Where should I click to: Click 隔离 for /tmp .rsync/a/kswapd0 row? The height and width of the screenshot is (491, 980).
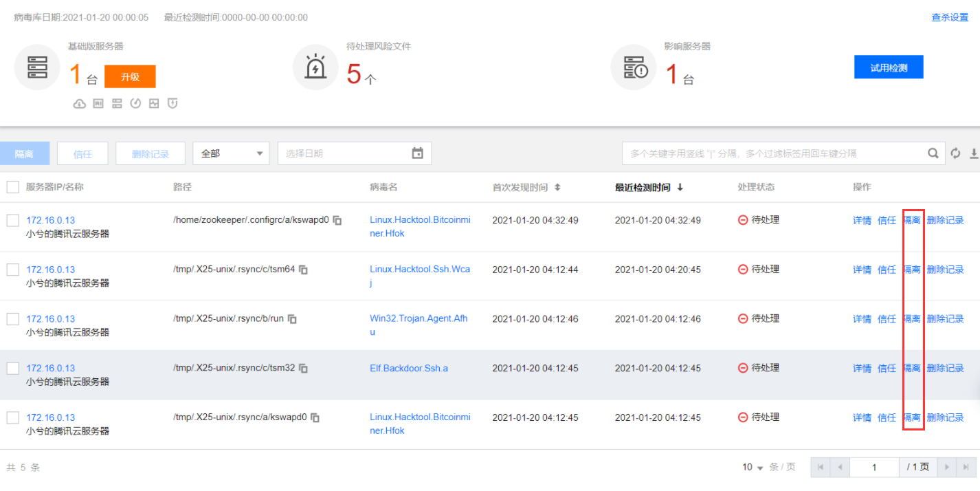[911, 417]
